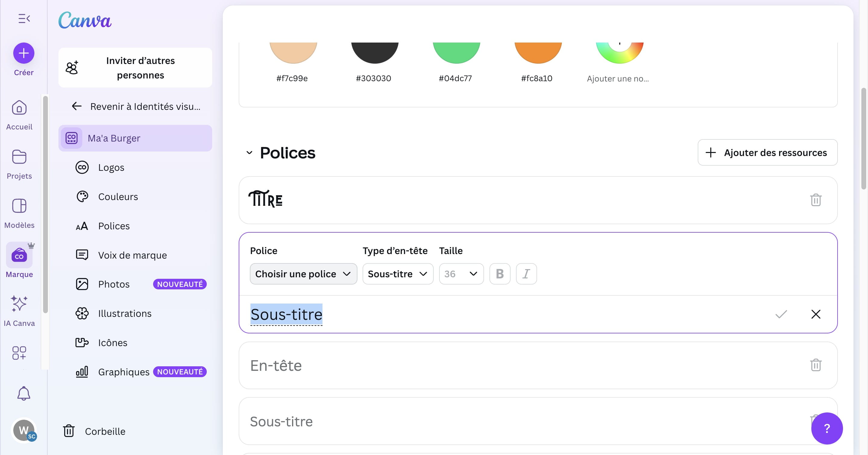Click the purple Créer plus button
868x455 pixels.
point(24,53)
